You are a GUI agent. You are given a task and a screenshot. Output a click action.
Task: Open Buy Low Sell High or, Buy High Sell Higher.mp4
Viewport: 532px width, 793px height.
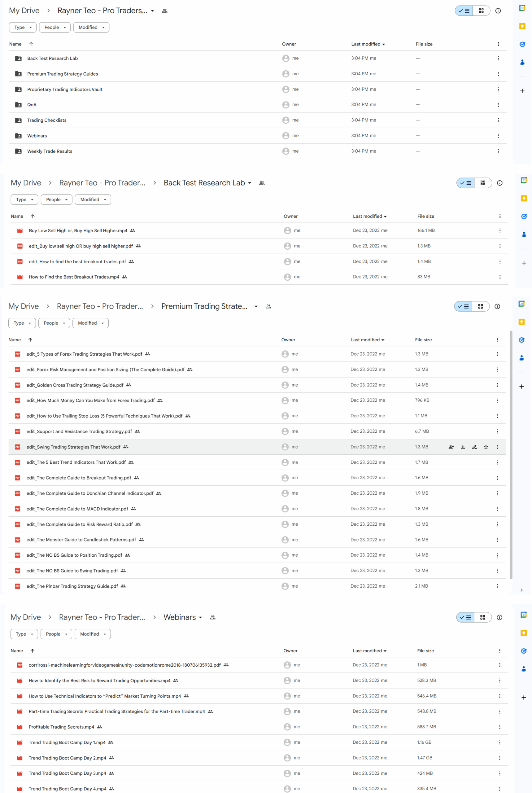pyautogui.click(x=78, y=231)
